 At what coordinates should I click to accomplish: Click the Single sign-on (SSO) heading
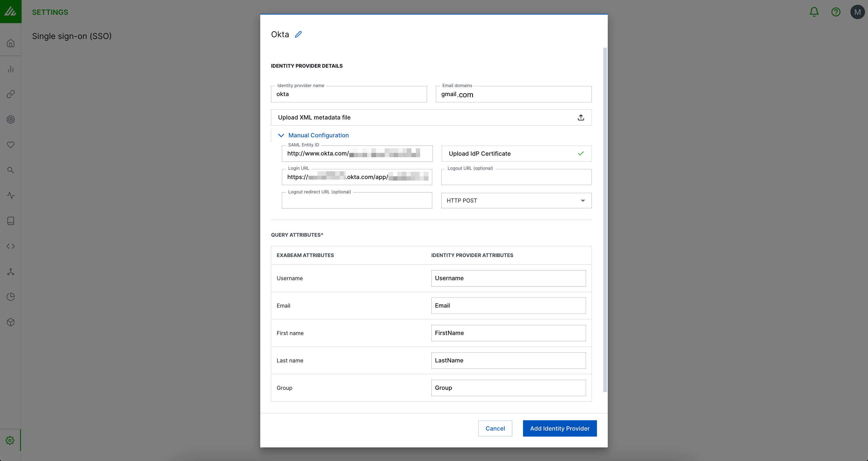pyautogui.click(x=72, y=36)
